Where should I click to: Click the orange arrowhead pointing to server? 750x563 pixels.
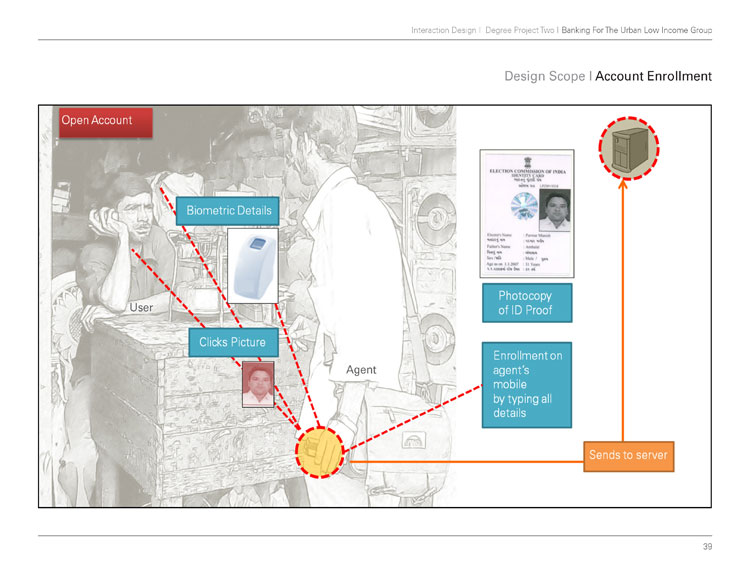point(622,184)
